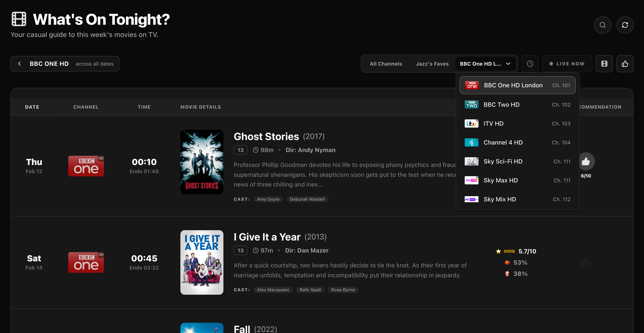Click the thumbs up icon beside LIVE NOW

(625, 63)
